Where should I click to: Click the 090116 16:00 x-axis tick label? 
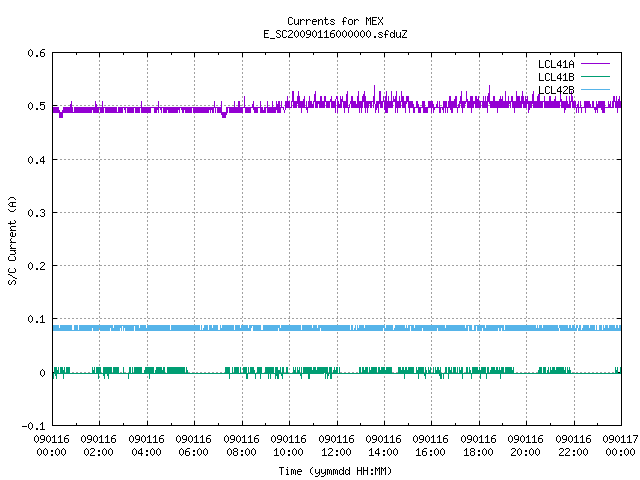430,446
